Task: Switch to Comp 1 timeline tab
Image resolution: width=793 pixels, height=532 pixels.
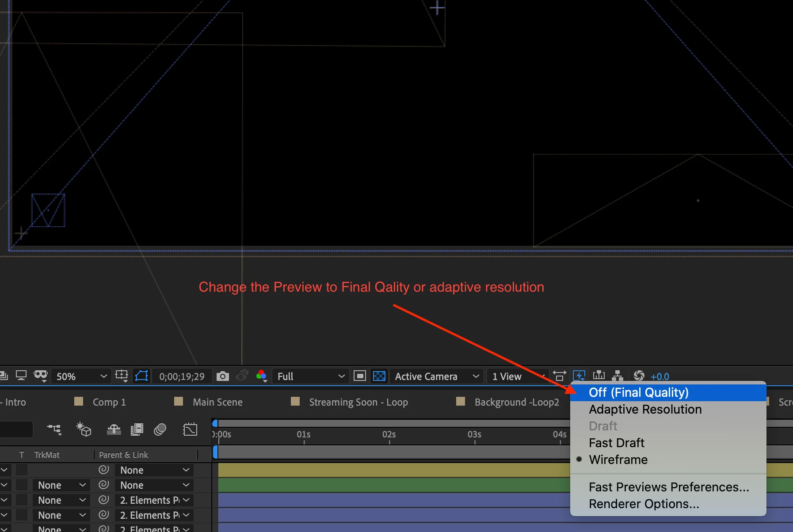Action: 109,402
